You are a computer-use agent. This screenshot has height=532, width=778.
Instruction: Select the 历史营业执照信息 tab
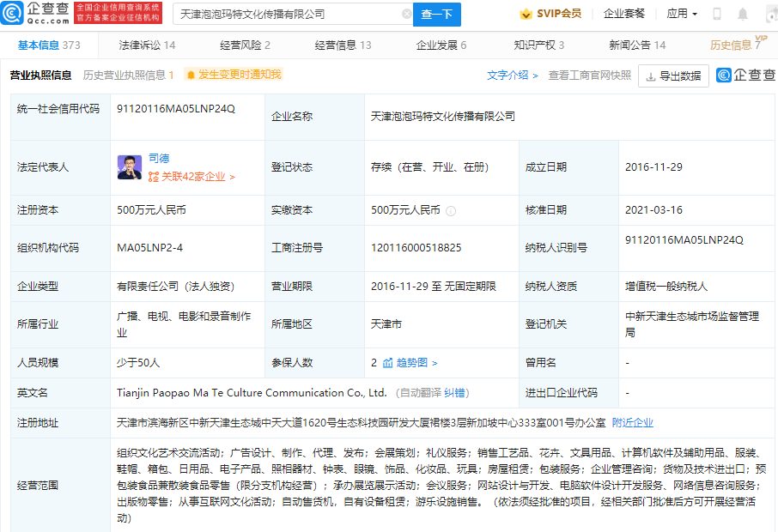128,76
